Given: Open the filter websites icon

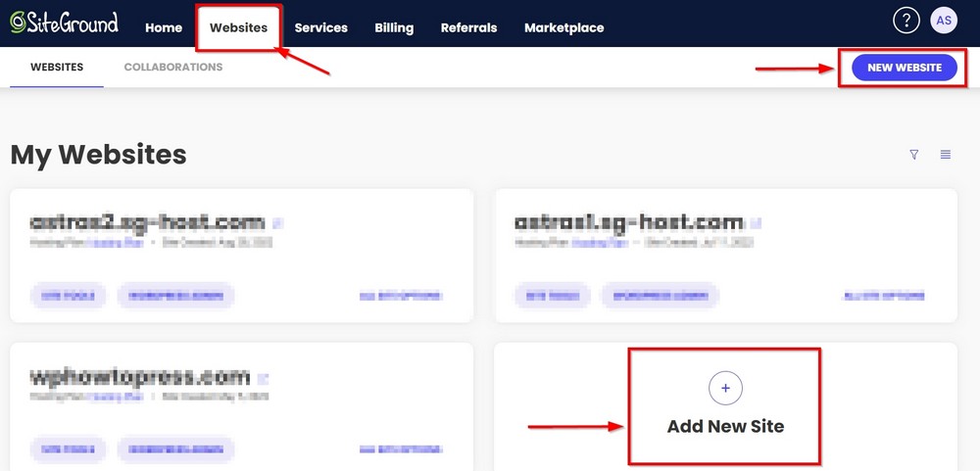Looking at the screenshot, I should tap(914, 155).
